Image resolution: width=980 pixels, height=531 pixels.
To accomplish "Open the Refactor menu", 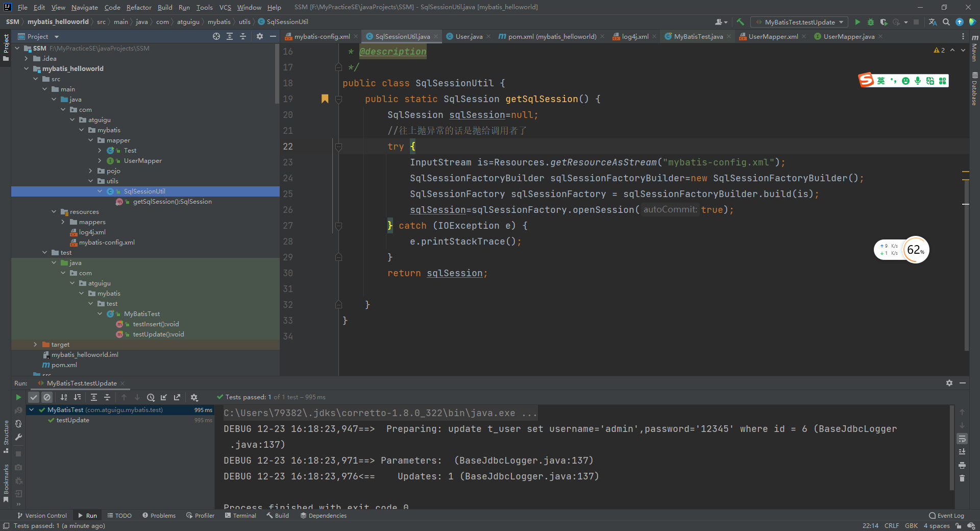I will point(139,7).
